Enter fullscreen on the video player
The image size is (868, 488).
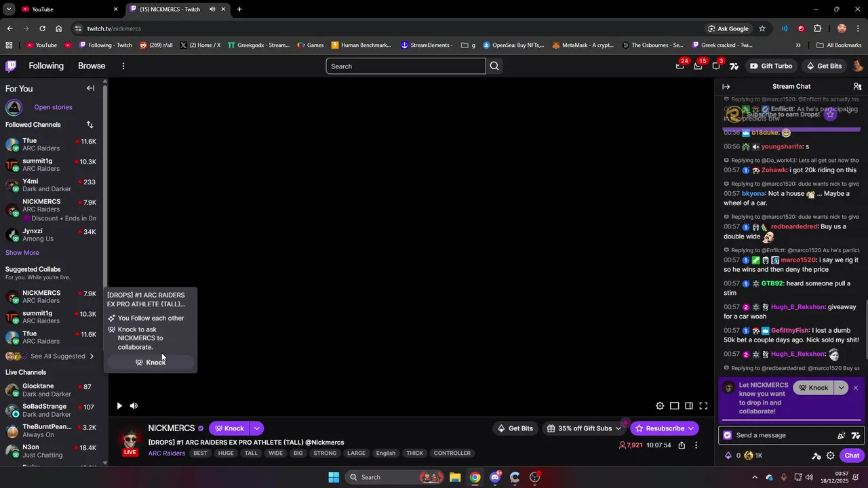tap(703, 406)
